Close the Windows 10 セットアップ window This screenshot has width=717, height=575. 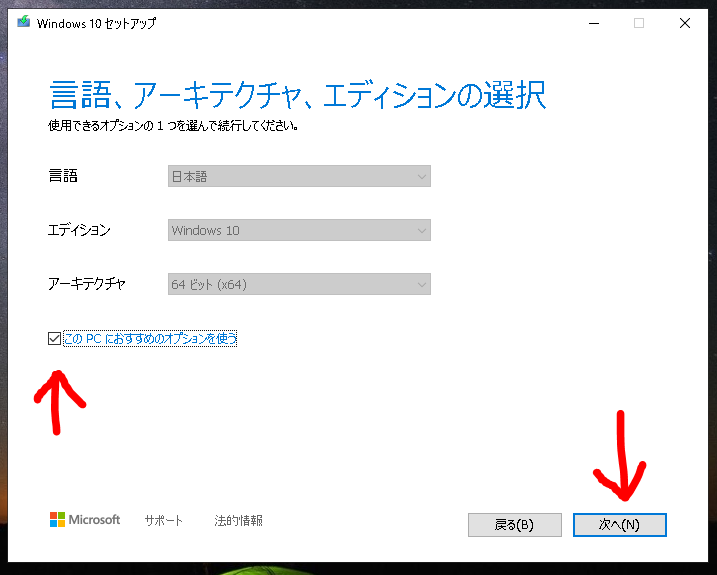coord(685,23)
